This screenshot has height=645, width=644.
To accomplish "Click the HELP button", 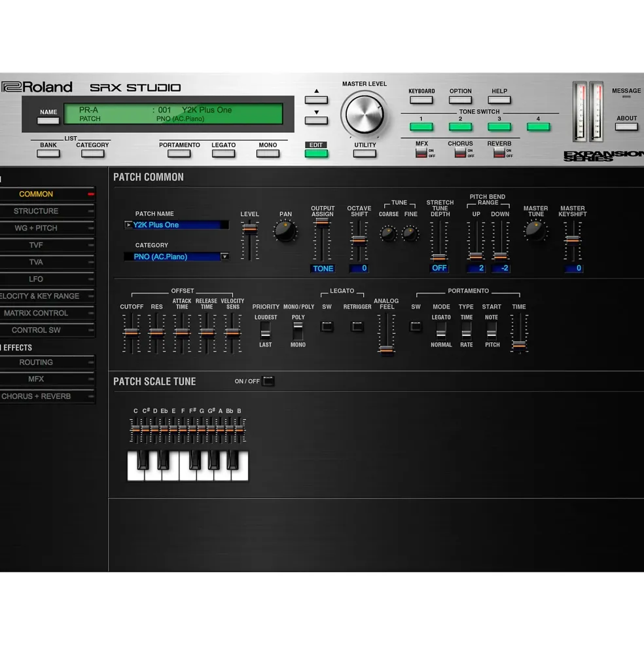I will [x=499, y=100].
